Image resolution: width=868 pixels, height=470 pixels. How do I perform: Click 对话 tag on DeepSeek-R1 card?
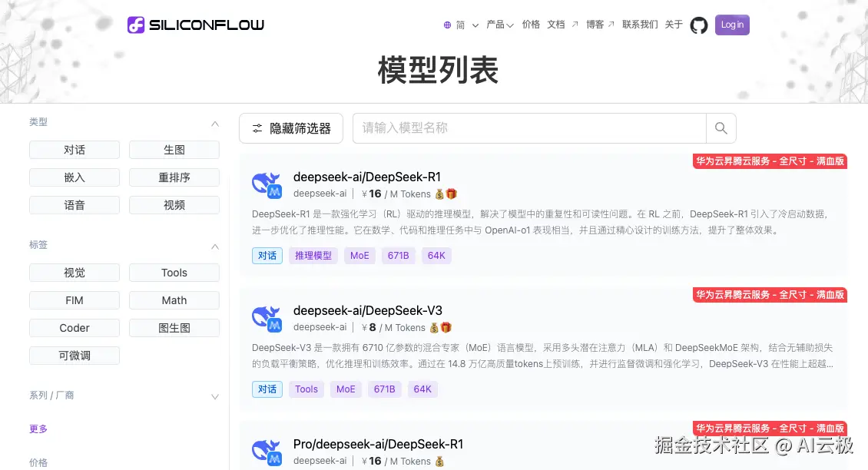tap(267, 256)
